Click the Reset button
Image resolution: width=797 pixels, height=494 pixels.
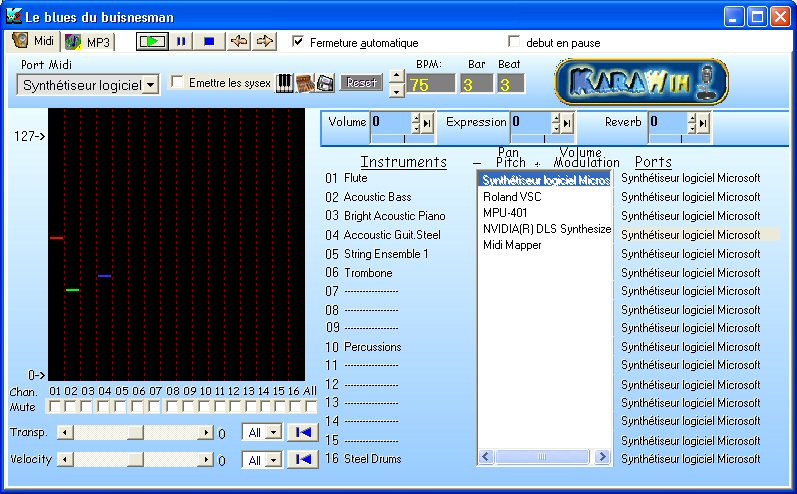click(x=361, y=82)
